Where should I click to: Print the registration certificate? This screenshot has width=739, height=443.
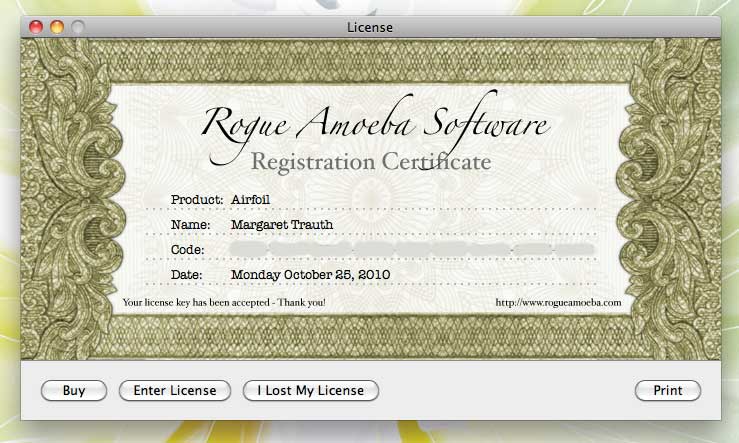click(x=667, y=391)
